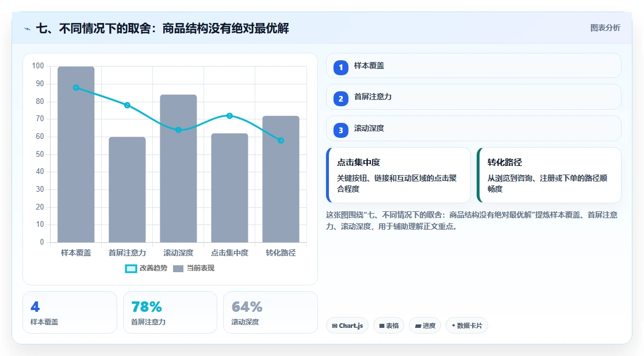Click the 滚动深度 bar in chart
This screenshot has width=644, height=356.
coord(178,169)
